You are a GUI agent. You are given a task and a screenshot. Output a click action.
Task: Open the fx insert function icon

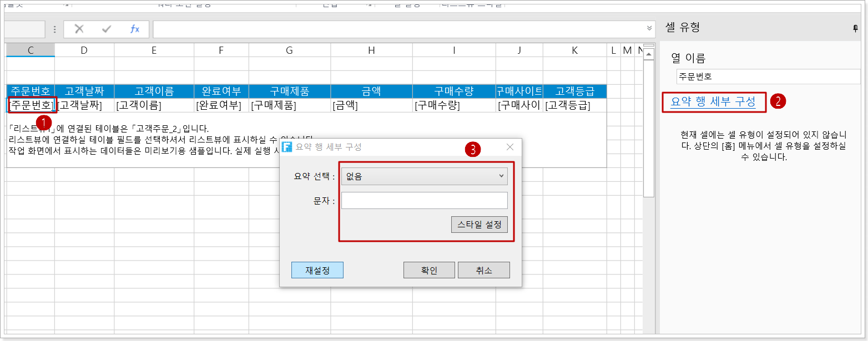point(135,29)
